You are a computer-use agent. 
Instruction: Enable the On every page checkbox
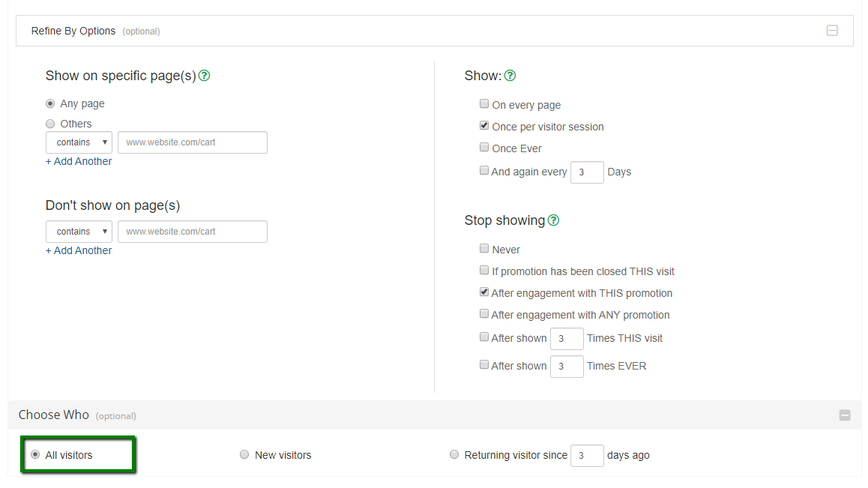[x=484, y=104]
